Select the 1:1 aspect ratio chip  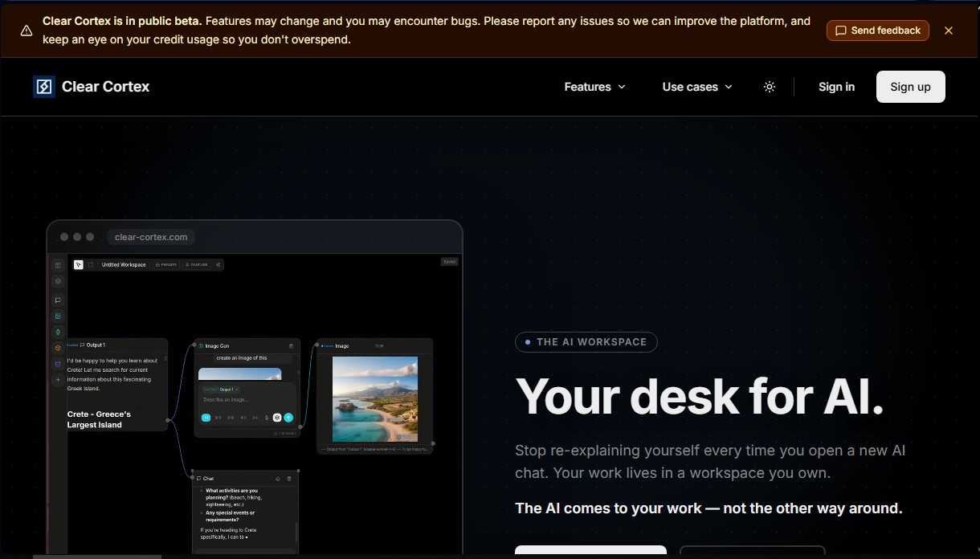pos(206,418)
